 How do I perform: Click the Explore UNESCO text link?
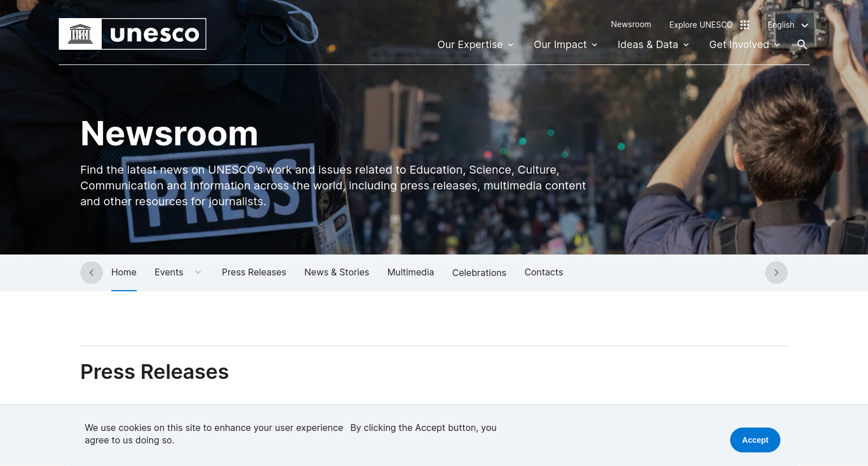[701, 25]
